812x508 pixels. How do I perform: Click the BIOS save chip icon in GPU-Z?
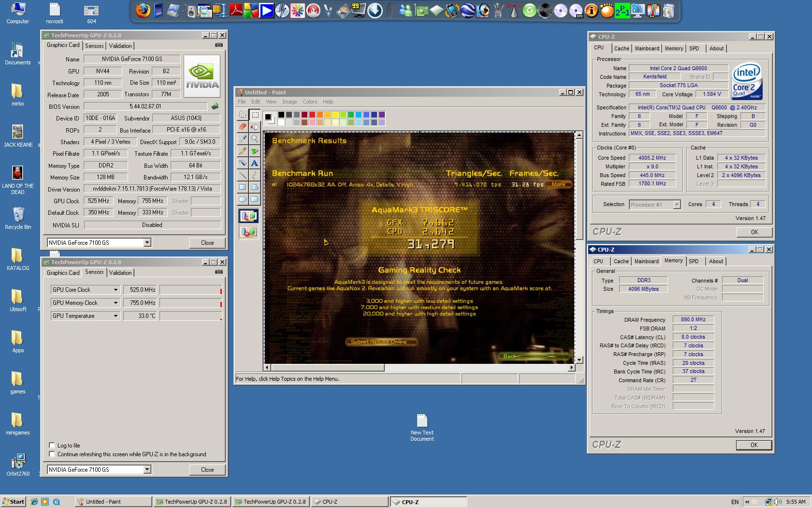(215, 106)
